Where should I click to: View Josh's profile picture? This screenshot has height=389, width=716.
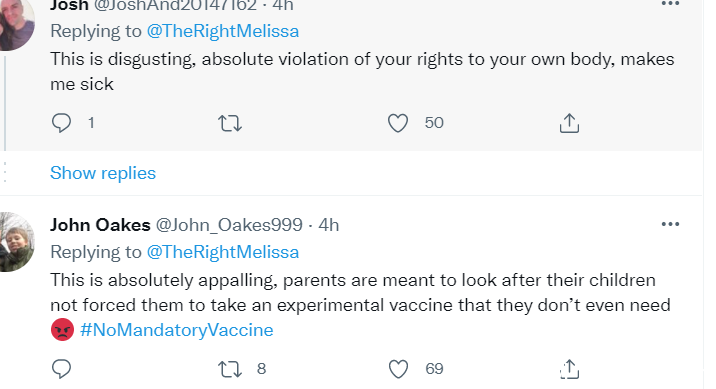[x=16, y=23]
